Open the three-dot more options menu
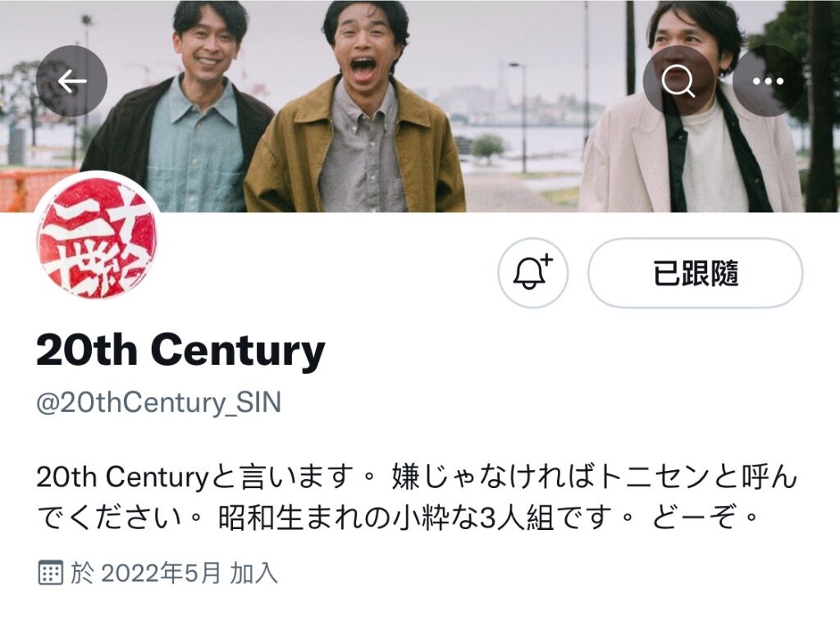 768,81
